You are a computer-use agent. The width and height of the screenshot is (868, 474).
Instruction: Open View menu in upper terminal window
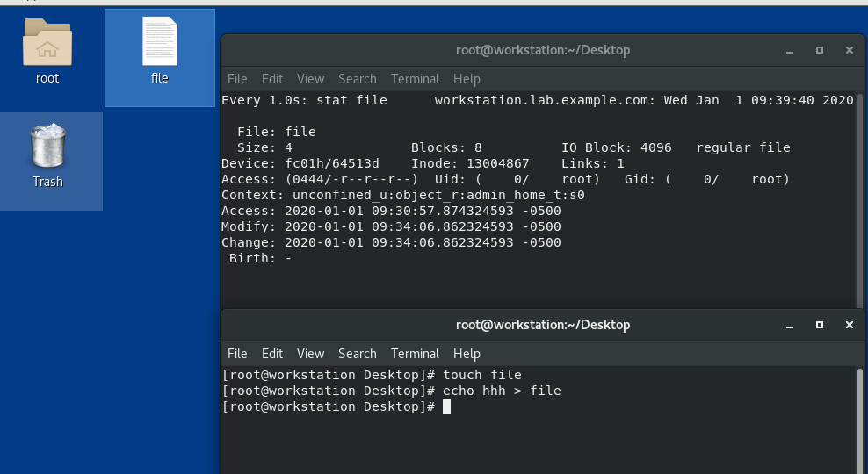tap(310, 79)
